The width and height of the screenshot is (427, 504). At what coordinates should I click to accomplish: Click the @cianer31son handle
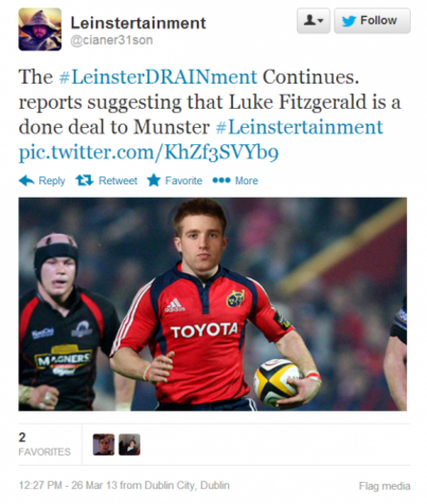(x=112, y=40)
